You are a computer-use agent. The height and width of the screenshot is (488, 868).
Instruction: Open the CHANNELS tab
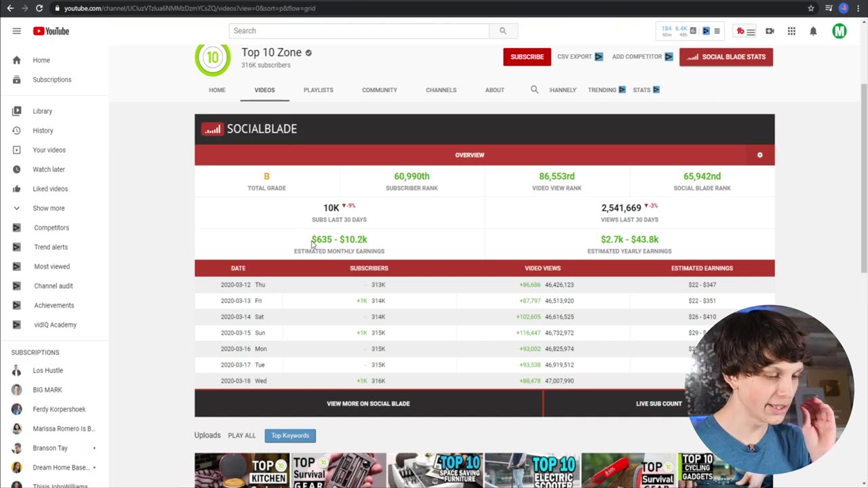point(441,89)
